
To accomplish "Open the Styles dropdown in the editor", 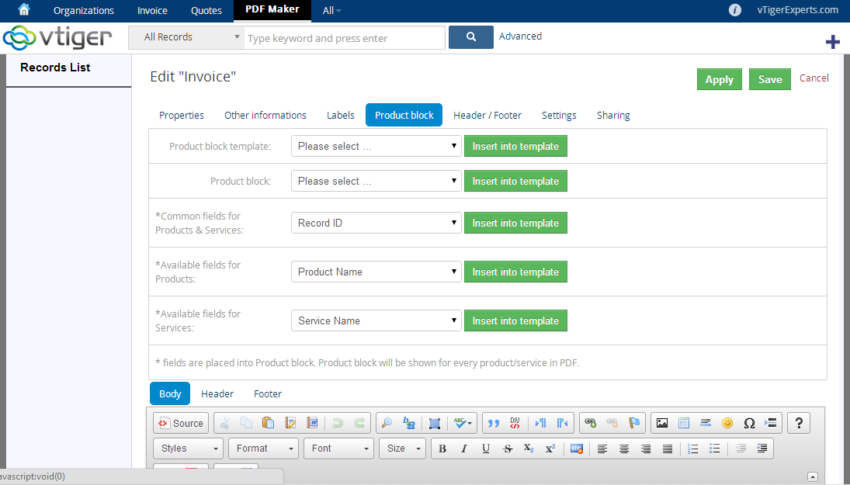I will tap(189, 449).
